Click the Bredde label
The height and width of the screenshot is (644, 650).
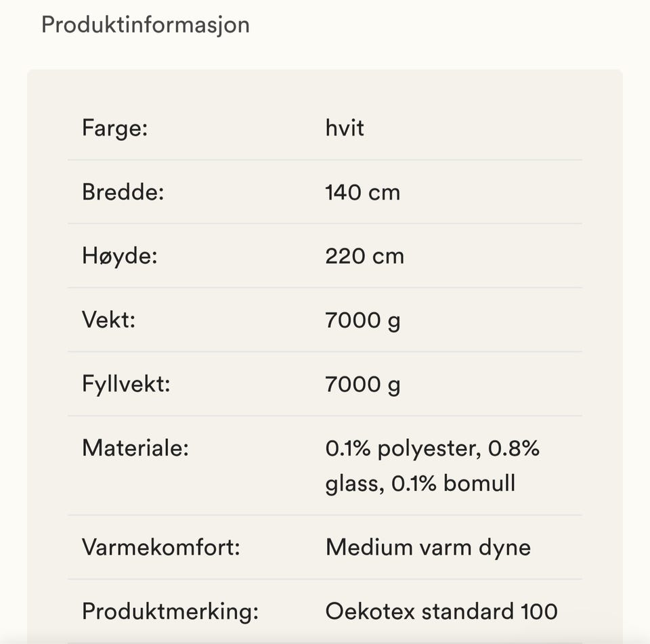[123, 192]
